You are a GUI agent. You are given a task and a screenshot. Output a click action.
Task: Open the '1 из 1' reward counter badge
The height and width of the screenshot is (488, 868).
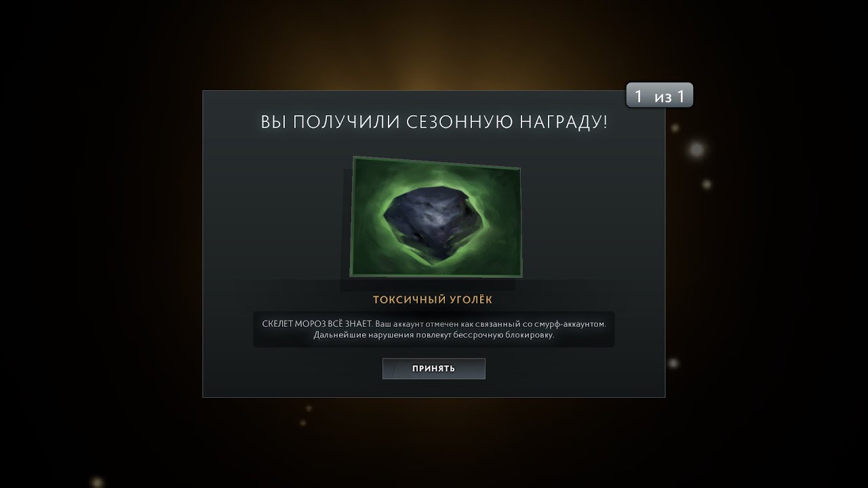tap(660, 96)
